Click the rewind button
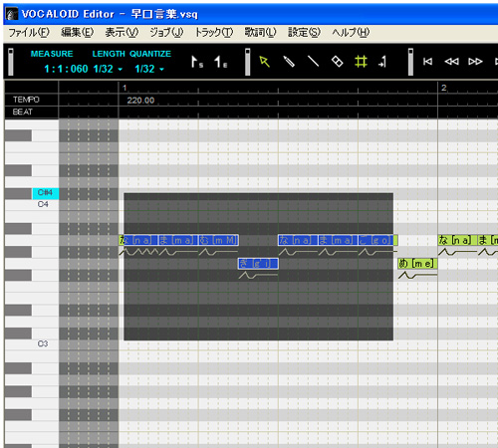498x448 pixels. coord(451,62)
